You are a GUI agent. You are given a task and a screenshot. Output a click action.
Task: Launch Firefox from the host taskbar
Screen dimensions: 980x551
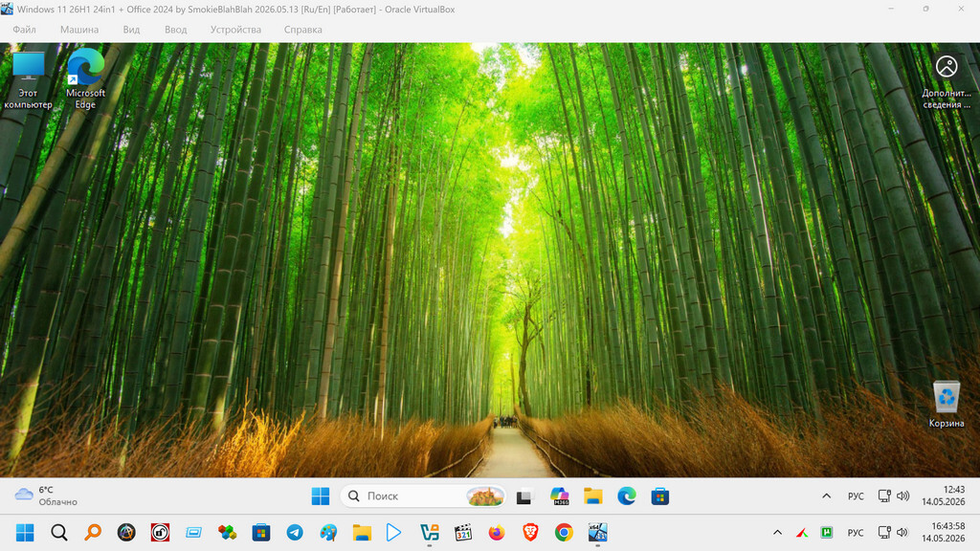[497, 532]
